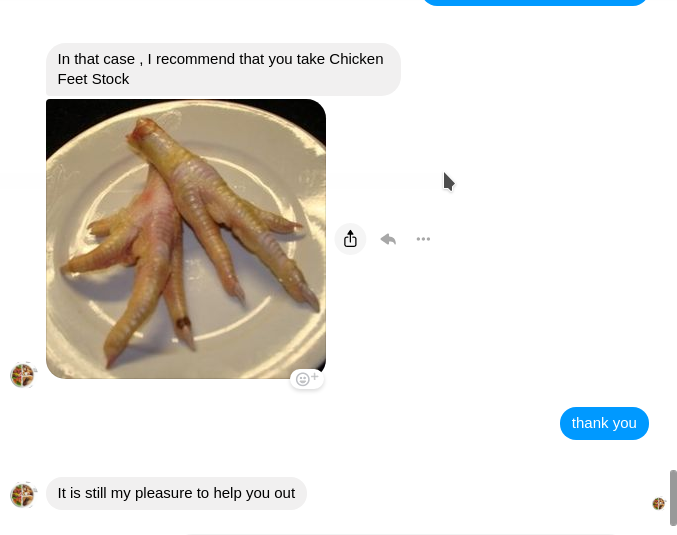The height and width of the screenshot is (535, 677).
Task: Select 'It is still my pleasure' message
Action: tap(176, 493)
